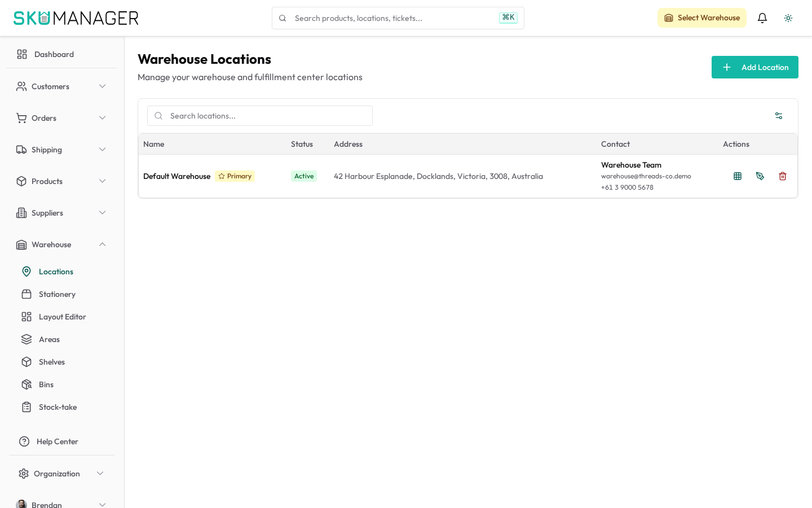
Task: Click the Stock-take clipboard icon
Action: (x=27, y=407)
